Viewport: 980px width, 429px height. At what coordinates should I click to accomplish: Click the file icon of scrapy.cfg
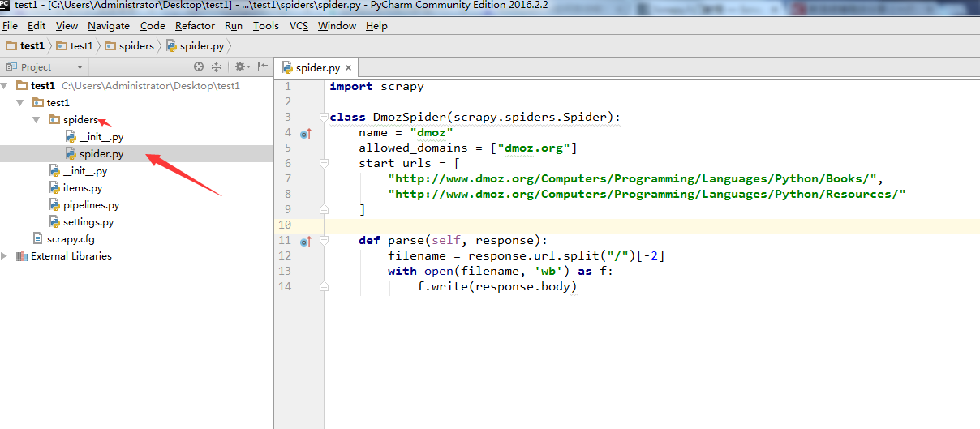coord(38,238)
